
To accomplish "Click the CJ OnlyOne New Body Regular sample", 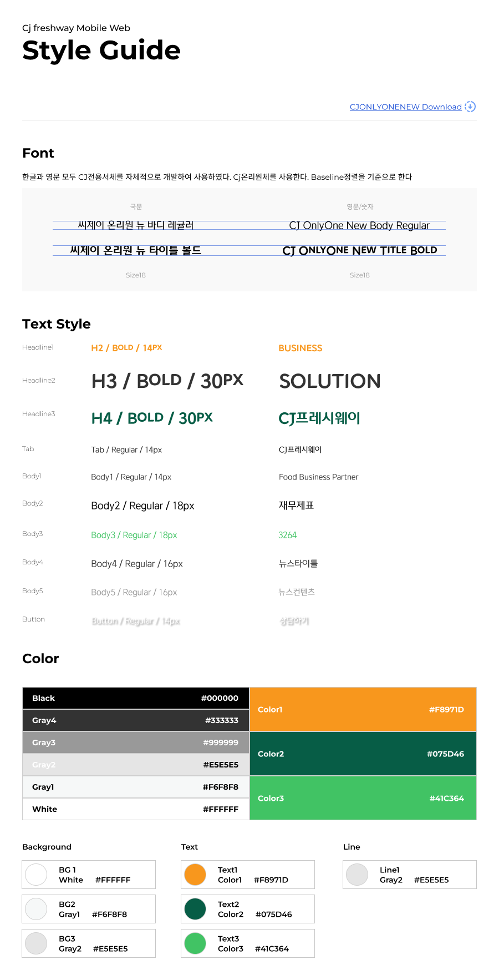I will pyautogui.click(x=359, y=225).
